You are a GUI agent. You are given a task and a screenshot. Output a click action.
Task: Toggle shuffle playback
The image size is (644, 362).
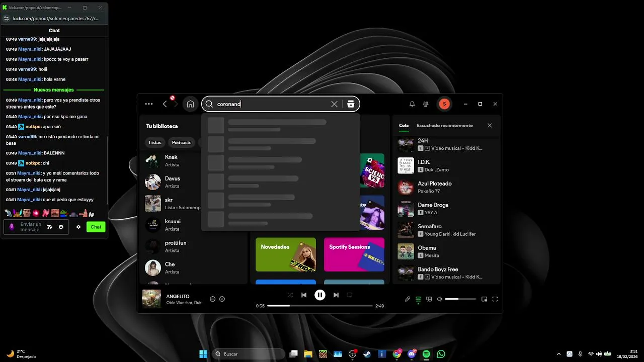tap(290, 295)
